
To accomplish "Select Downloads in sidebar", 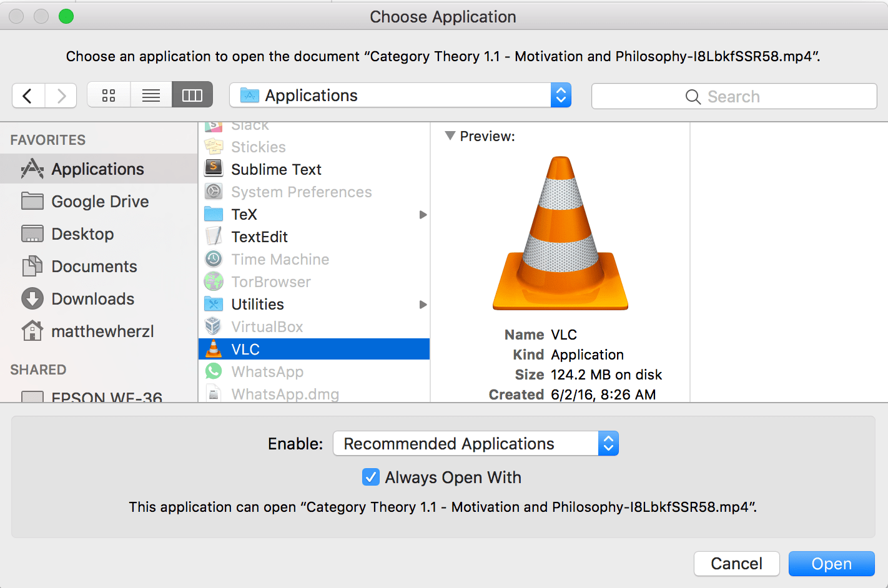I will (x=99, y=298).
